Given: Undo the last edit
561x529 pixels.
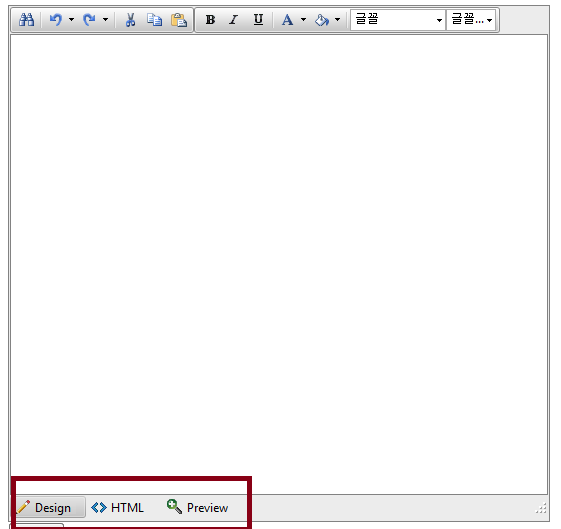Looking at the screenshot, I should click(55, 20).
